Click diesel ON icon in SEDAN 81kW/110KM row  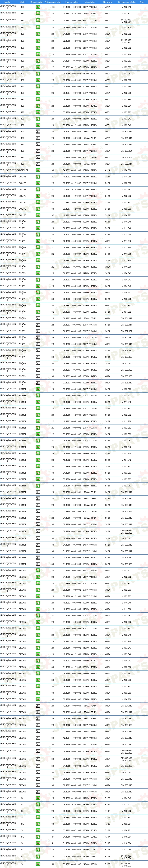pos(38,792)
